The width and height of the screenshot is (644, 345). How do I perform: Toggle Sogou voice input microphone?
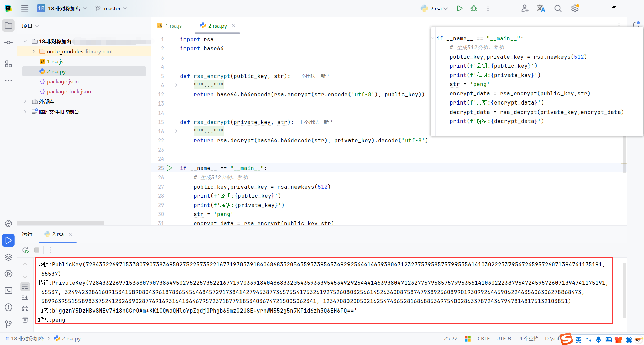(598, 340)
